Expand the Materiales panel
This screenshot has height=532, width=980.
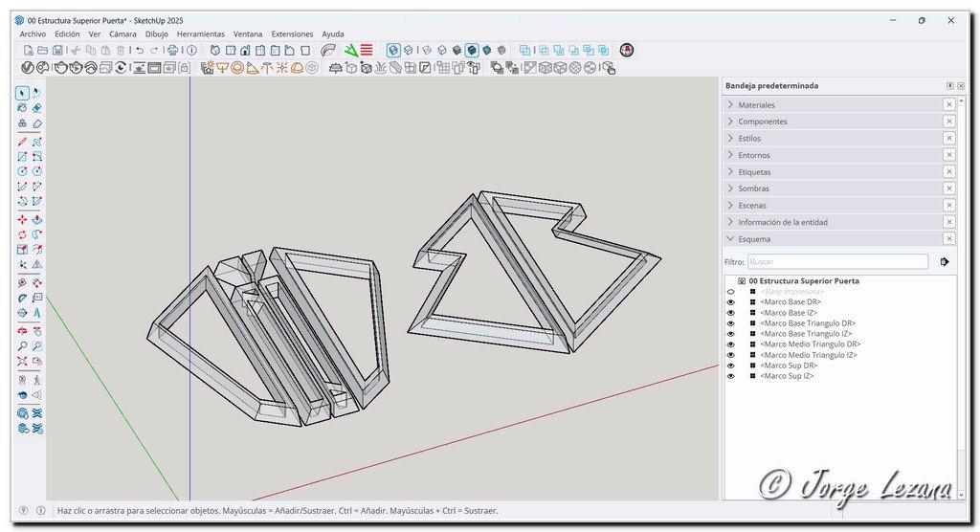[756, 105]
